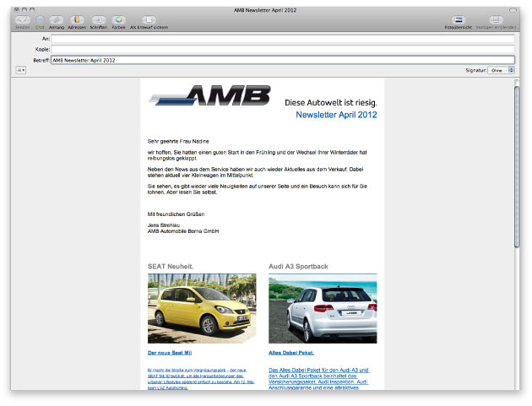Click the Vorlagen einblenden icon

tap(496, 20)
